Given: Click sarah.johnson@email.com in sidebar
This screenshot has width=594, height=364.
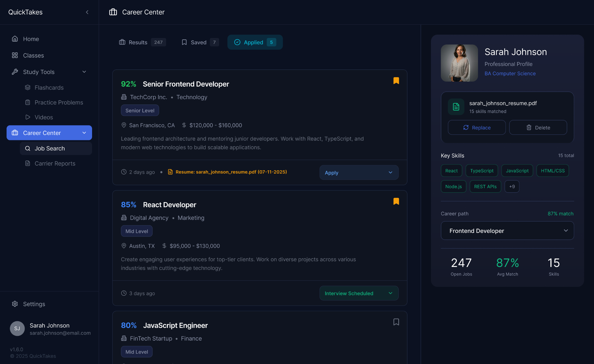Looking at the screenshot, I should [60, 333].
